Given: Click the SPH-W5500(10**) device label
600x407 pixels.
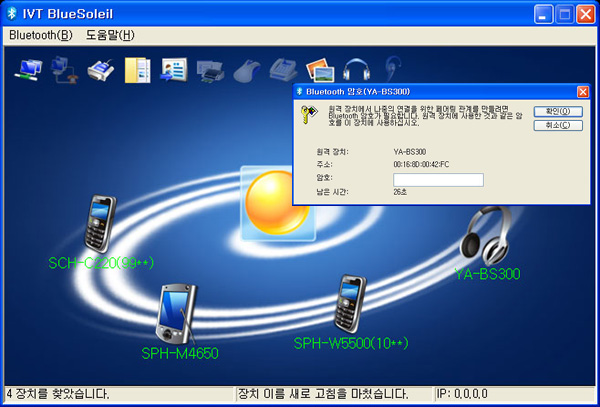Looking at the screenshot, I should (x=351, y=343).
